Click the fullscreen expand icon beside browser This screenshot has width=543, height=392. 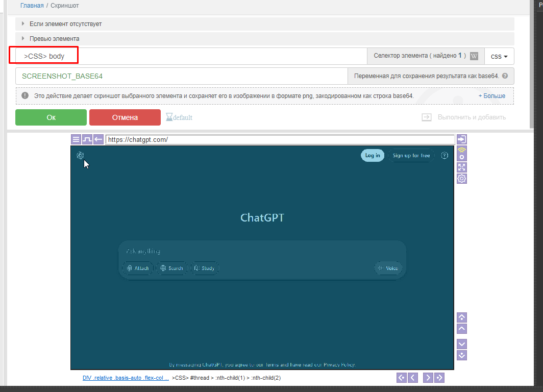coord(461,167)
